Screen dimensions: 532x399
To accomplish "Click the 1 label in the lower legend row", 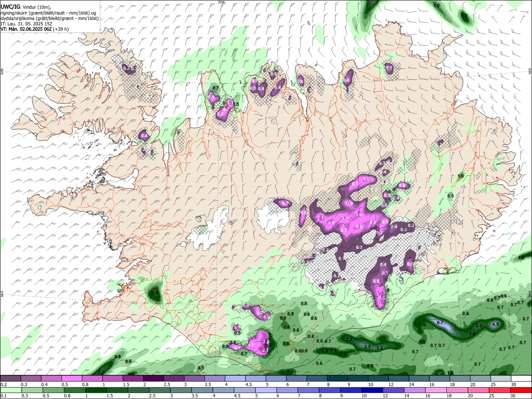I will point(86,396).
